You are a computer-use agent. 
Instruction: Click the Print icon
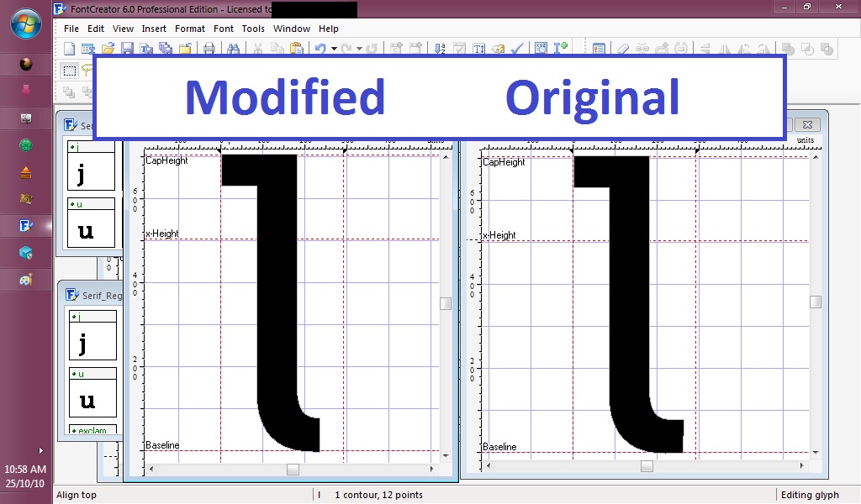pyautogui.click(x=209, y=49)
